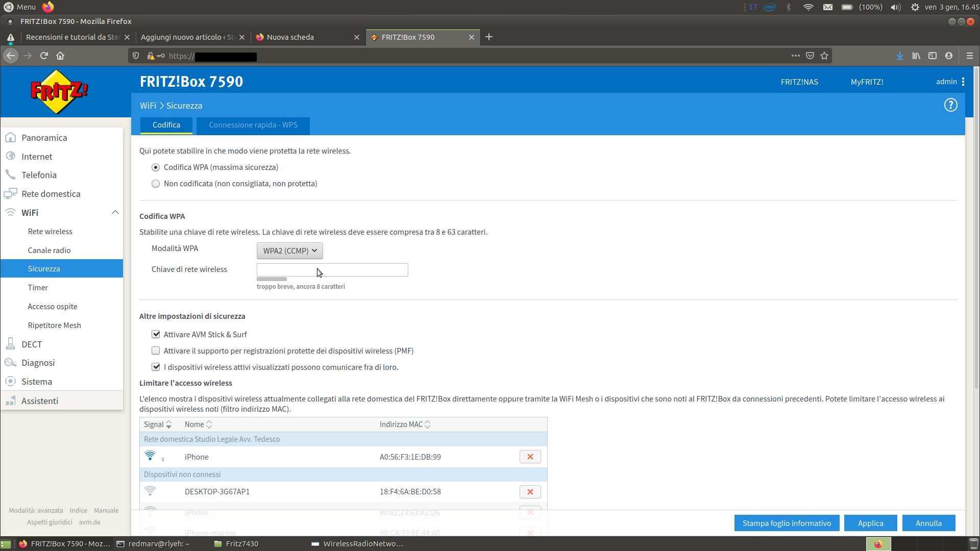Focus Chiave di rete wireless field
The height and width of the screenshot is (551, 980).
[332, 270]
